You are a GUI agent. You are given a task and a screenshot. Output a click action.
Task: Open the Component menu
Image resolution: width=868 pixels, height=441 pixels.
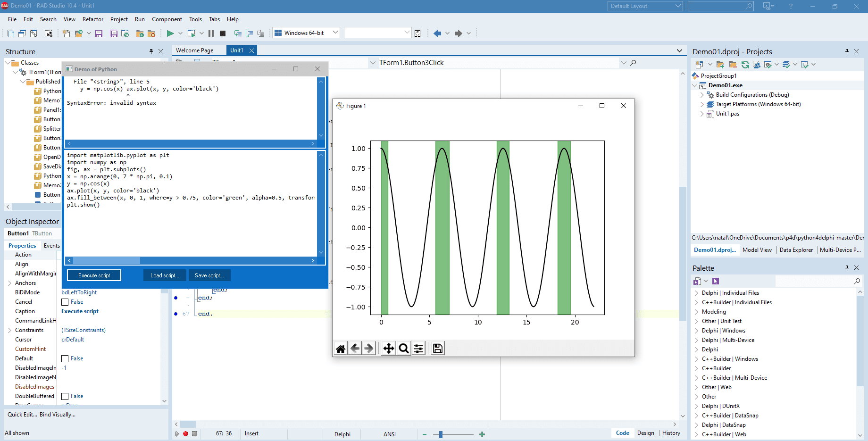[x=167, y=19]
